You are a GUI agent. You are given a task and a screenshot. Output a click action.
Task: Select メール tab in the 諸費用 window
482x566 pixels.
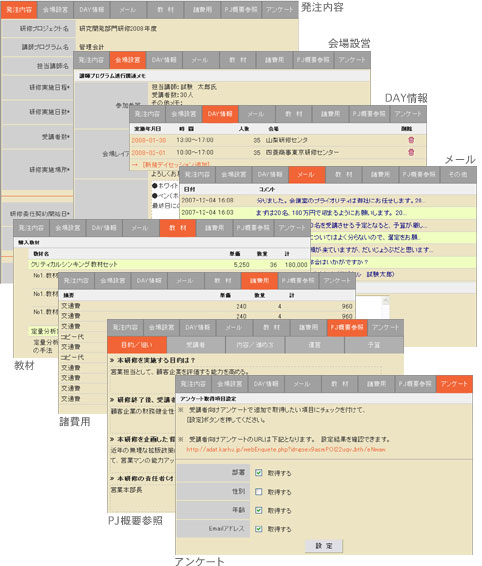(x=185, y=281)
